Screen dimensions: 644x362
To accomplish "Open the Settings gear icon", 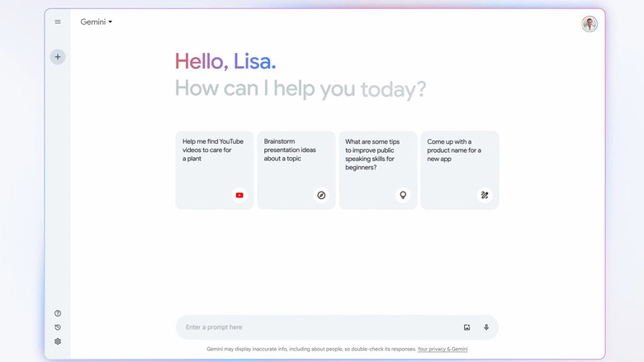I will tap(58, 341).
